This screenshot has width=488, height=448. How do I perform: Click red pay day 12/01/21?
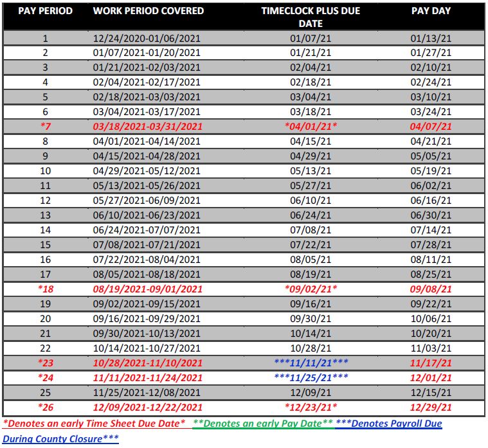coord(431,378)
